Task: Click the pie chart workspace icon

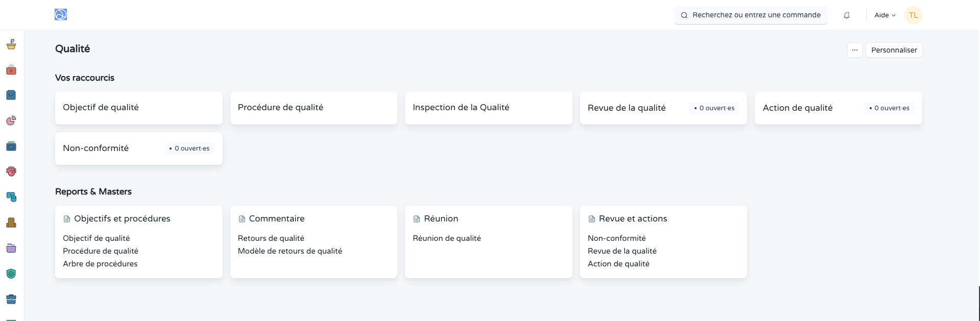Action: click(11, 121)
